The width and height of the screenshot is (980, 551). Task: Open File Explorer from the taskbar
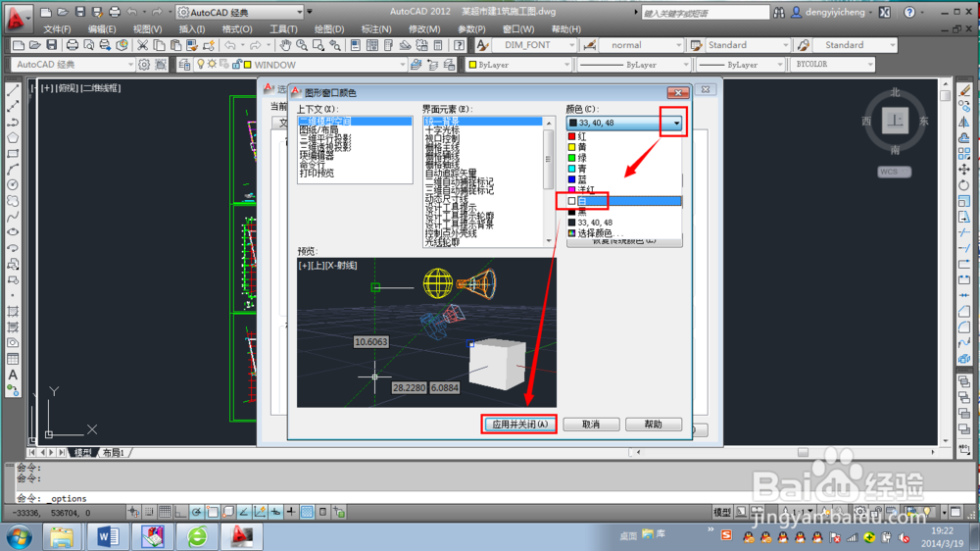pyautogui.click(x=62, y=536)
